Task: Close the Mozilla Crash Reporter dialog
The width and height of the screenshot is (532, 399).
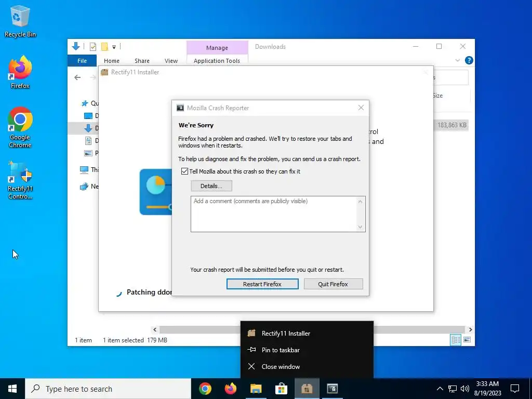Action: click(361, 108)
